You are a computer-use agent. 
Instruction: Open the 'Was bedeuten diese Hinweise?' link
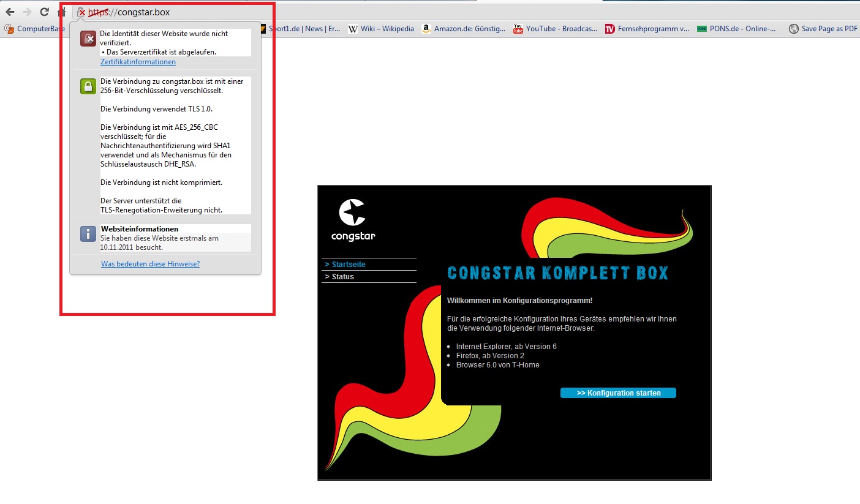tap(150, 264)
